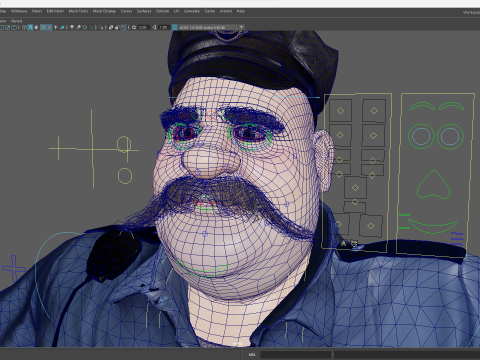The image size is (480, 360).
Task: Click the Exposure reset icon
Action: (134, 27)
